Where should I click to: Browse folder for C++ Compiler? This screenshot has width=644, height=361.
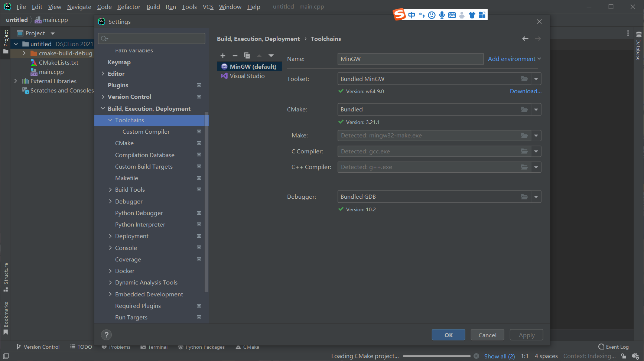click(524, 167)
